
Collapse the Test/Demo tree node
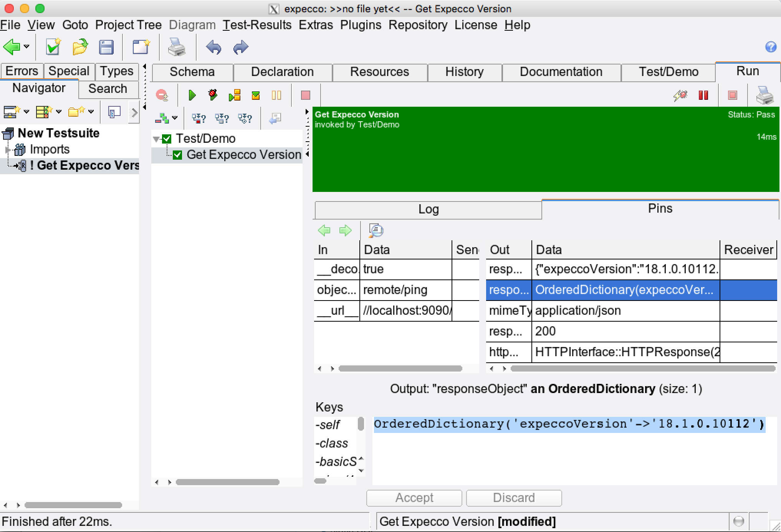click(x=156, y=139)
